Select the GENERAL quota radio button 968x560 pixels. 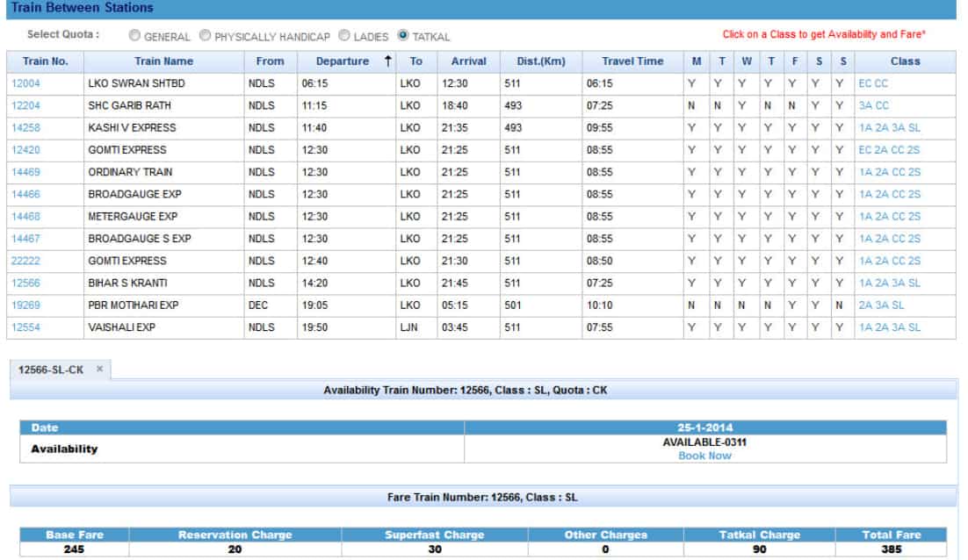click(x=134, y=36)
